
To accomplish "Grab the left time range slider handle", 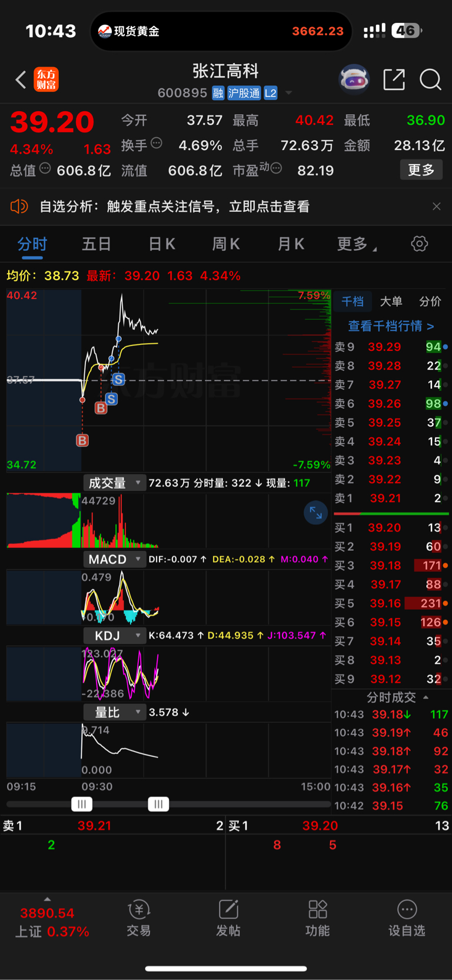I will tap(82, 804).
